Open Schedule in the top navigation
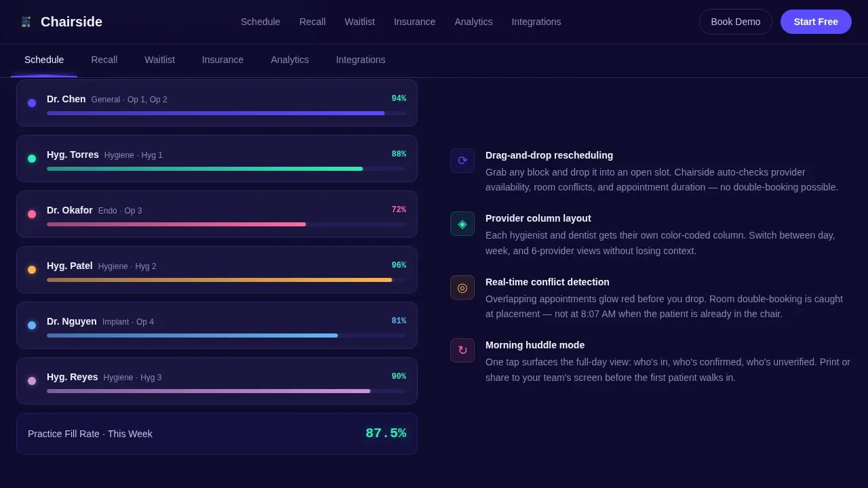The width and height of the screenshot is (868, 488). [260, 22]
